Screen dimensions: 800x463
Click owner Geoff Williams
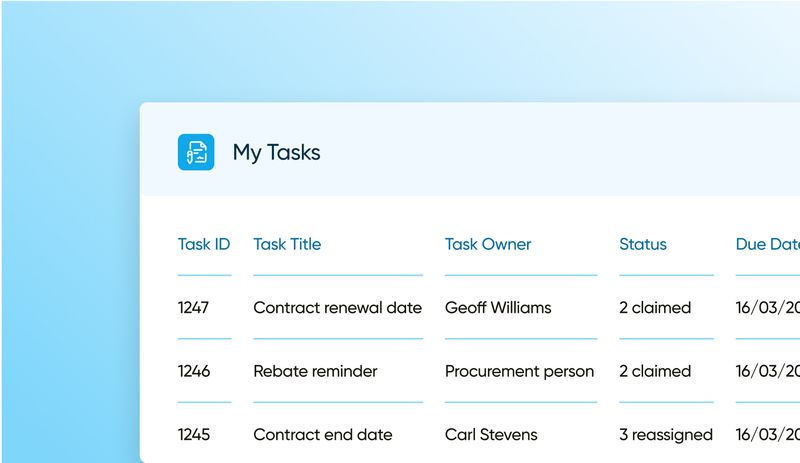(x=498, y=307)
